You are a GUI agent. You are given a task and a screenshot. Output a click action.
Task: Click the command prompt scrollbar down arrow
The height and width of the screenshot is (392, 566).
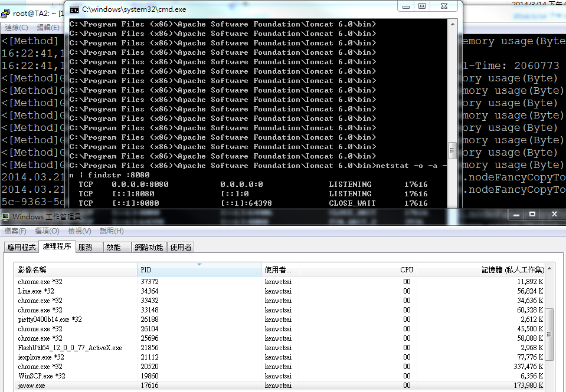[x=452, y=205]
